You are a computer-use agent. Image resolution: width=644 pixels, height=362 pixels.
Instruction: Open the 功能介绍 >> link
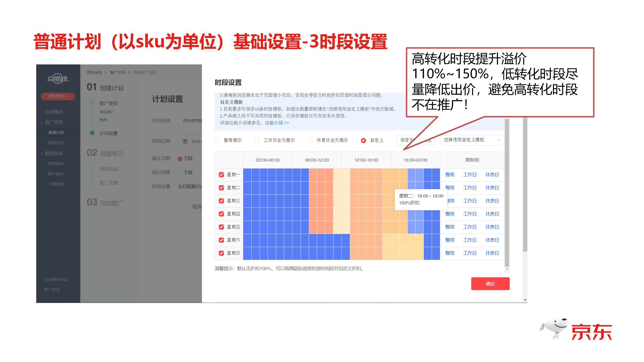pyautogui.click(x=277, y=123)
